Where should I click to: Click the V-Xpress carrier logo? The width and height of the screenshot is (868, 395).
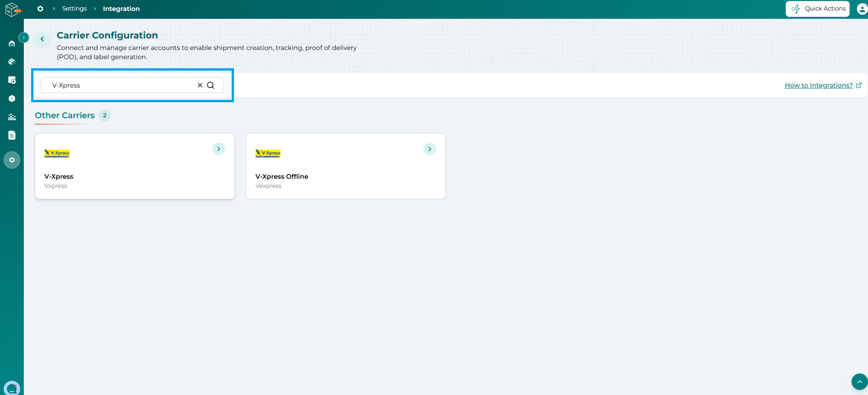click(57, 153)
